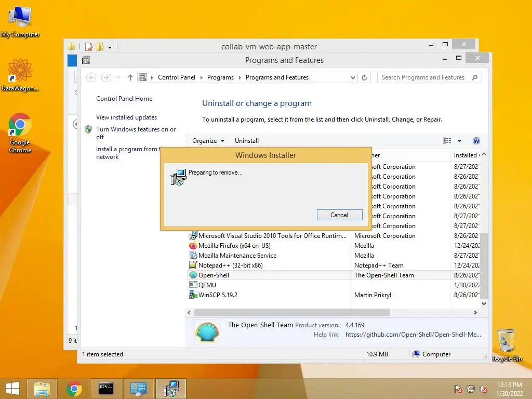Open the Organize menu
This screenshot has height=399, width=532.
(208, 140)
